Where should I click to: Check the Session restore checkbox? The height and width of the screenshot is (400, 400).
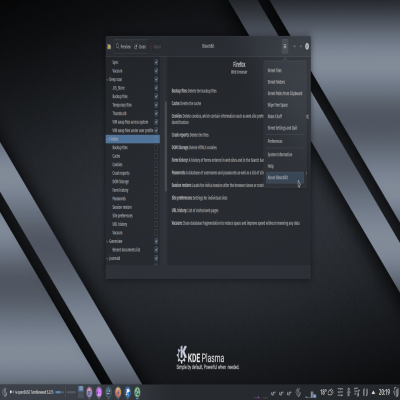[156, 207]
